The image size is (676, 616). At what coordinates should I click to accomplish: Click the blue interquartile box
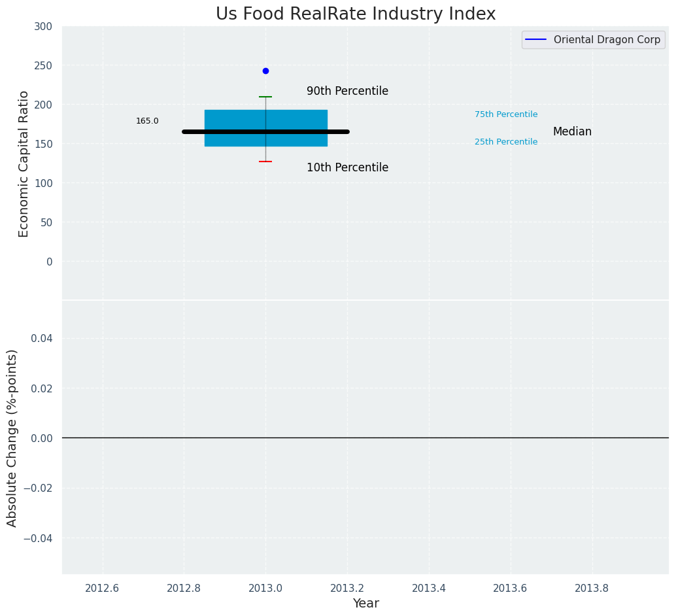click(x=229, y=118)
